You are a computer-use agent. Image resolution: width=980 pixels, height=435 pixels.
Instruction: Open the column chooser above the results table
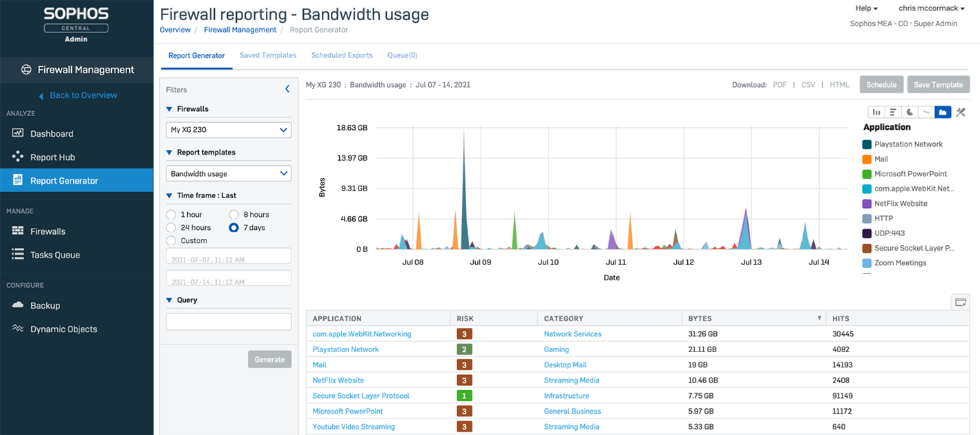[960, 302]
